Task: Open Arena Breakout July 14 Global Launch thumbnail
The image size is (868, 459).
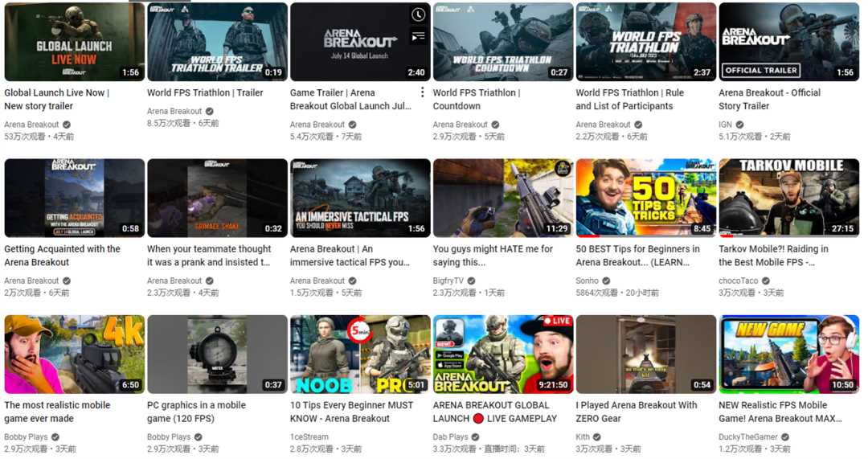Action: click(360, 42)
